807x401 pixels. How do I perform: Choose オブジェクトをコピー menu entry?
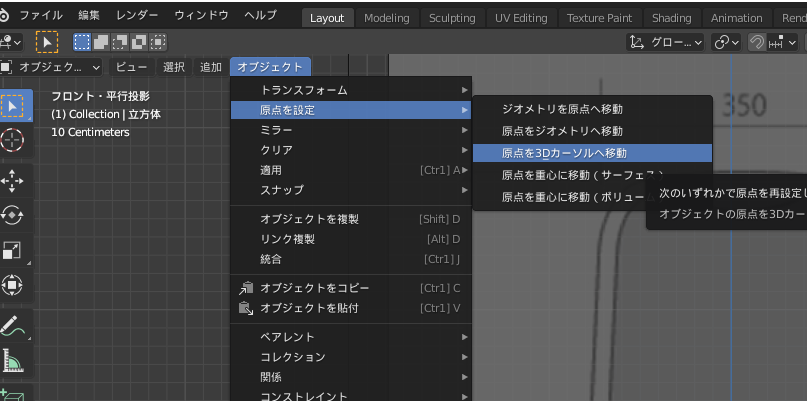350,288
